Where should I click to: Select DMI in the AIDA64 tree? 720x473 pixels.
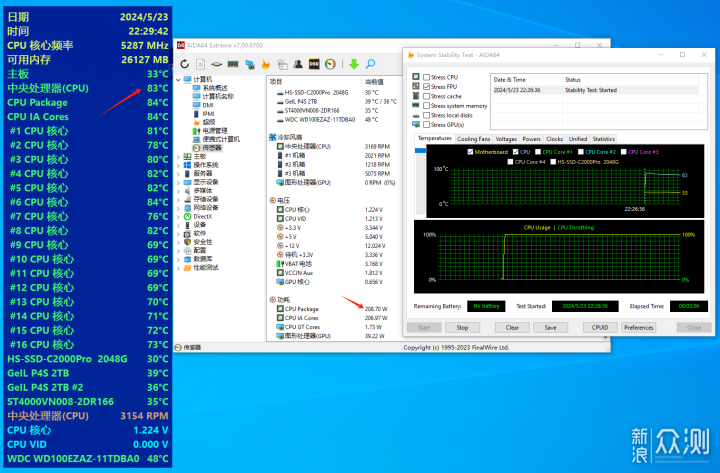208,105
